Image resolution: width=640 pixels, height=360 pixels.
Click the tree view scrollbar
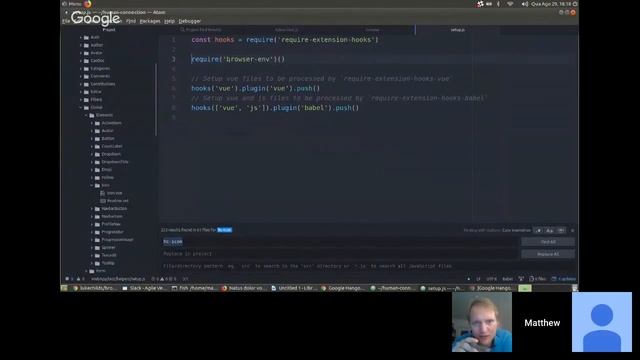point(156,100)
